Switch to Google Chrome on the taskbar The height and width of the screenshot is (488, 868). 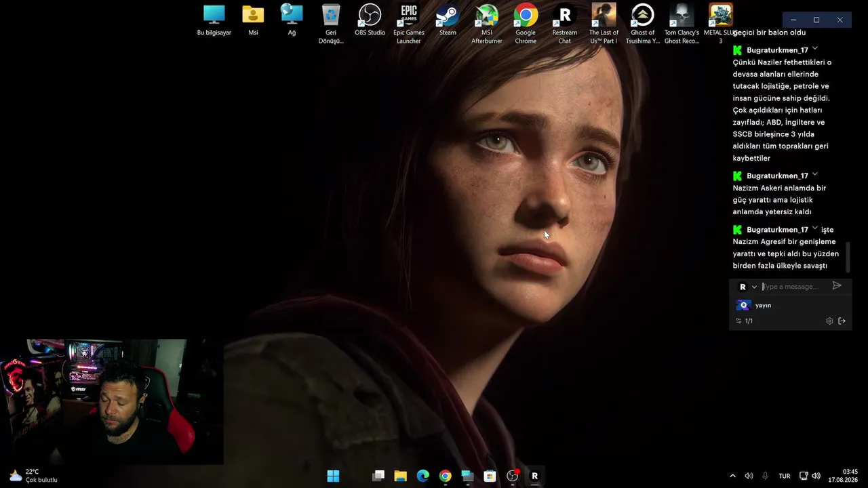(446, 476)
